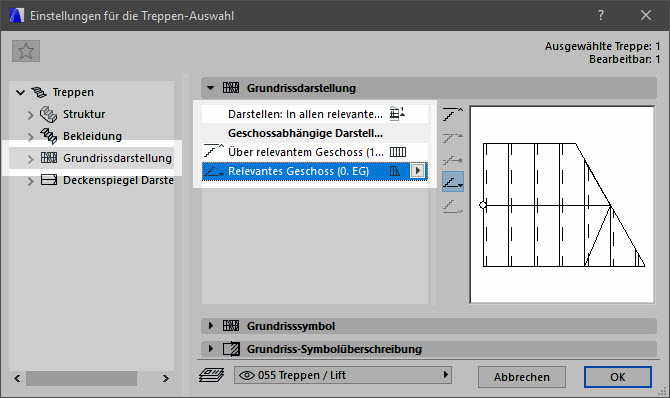Click the Struktur stair icon
This screenshot has width=670, height=398.
pyautogui.click(x=48, y=114)
